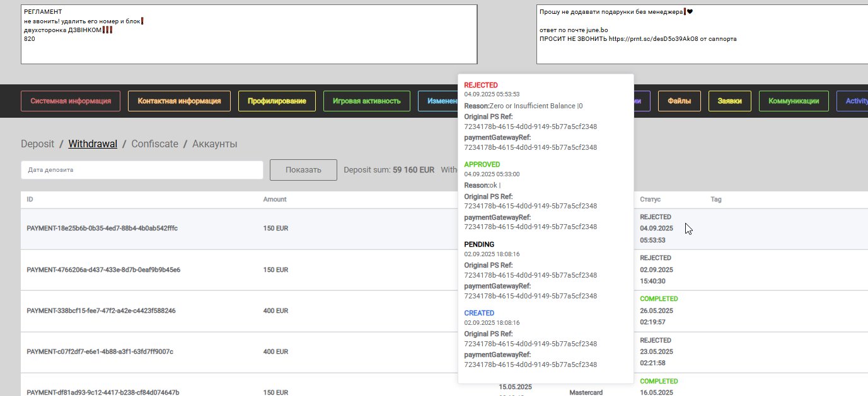Click timestamp 04.09.2025 05:53:53 in popup

click(x=492, y=94)
